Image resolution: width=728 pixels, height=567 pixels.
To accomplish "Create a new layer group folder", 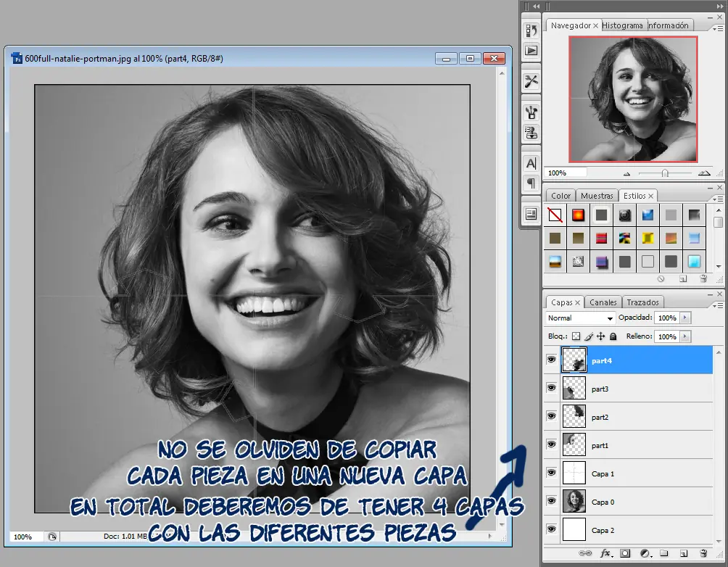I will [x=663, y=553].
